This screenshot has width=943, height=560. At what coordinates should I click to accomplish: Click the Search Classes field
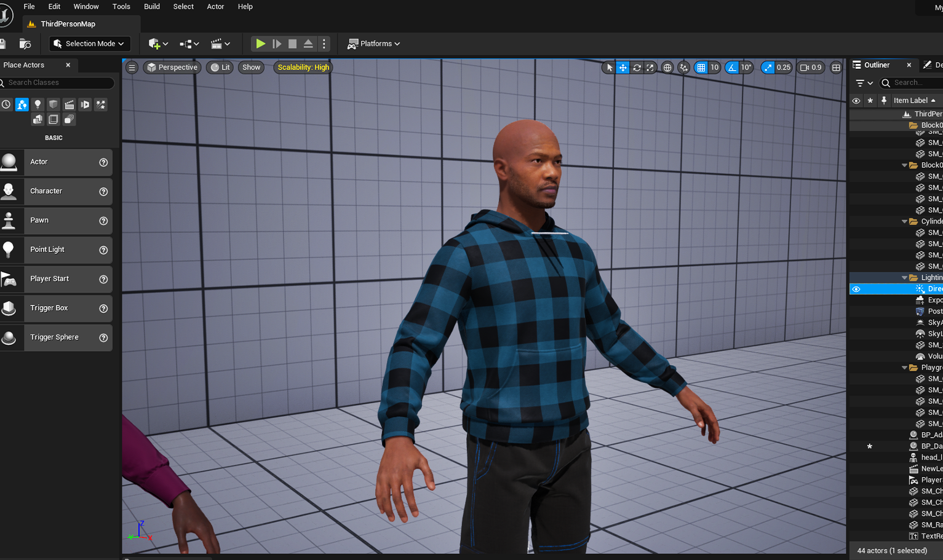(x=57, y=82)
